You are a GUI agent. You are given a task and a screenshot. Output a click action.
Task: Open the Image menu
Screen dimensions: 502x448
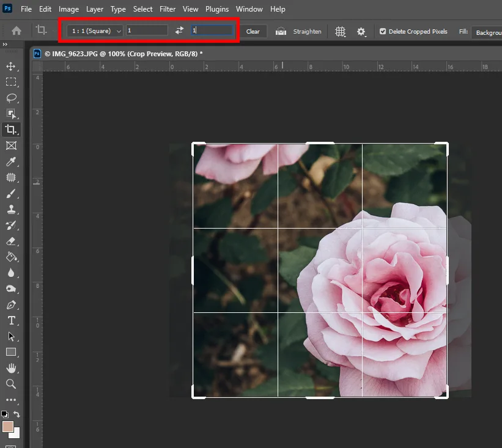69,9
